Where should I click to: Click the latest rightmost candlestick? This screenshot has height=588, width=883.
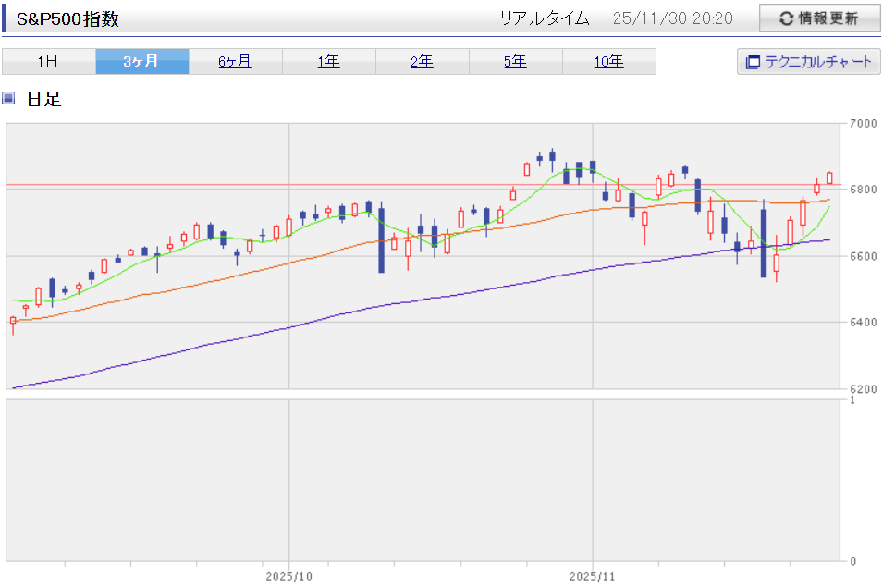829,178
